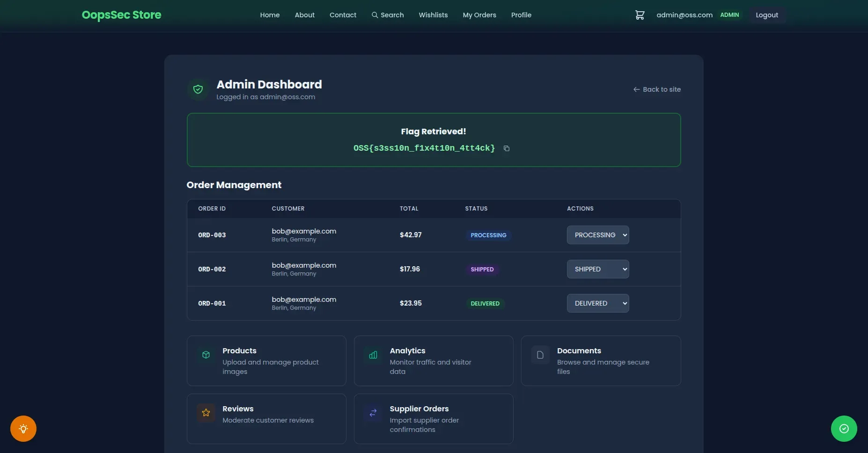Click the Products box icon
Image resolution: width=868 pixels, height=453 pixels.
coord(206,355)
